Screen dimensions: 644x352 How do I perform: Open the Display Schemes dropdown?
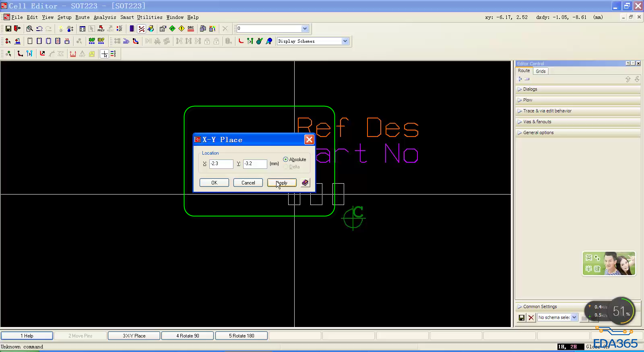(345, 41)
